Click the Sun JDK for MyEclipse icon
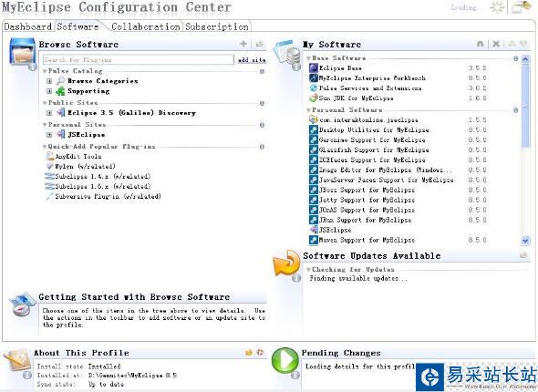 coord(314,98)
